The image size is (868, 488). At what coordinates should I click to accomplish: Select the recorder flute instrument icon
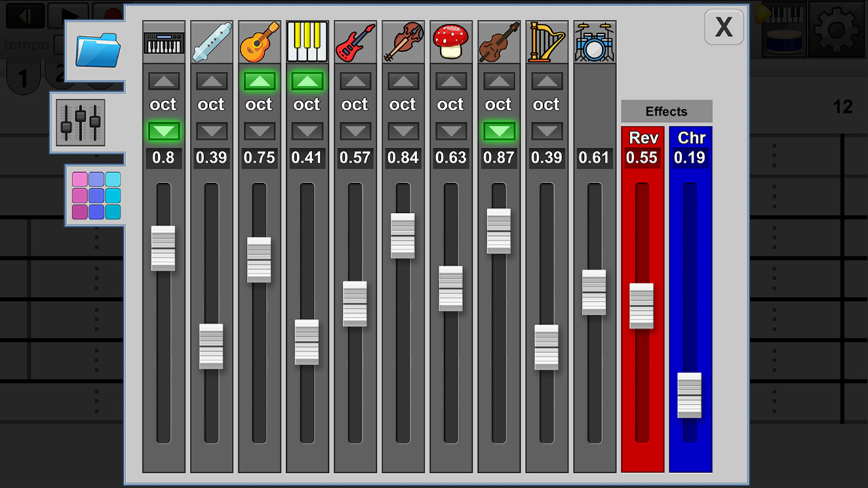(211, 41)
